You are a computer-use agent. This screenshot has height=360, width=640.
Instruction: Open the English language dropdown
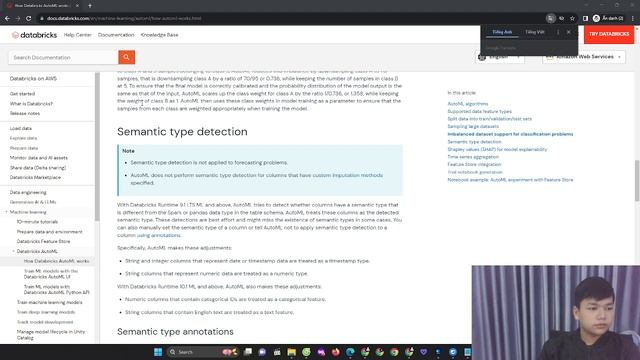[500, 57]
